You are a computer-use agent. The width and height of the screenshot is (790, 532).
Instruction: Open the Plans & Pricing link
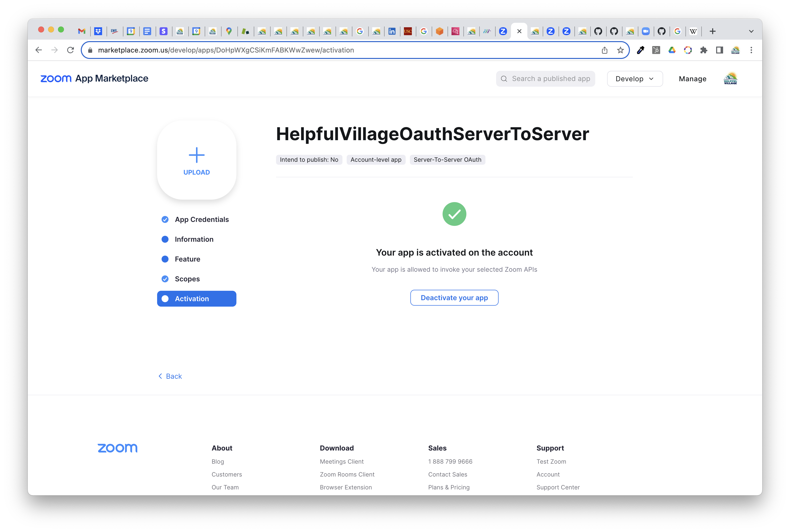[449, 487]
